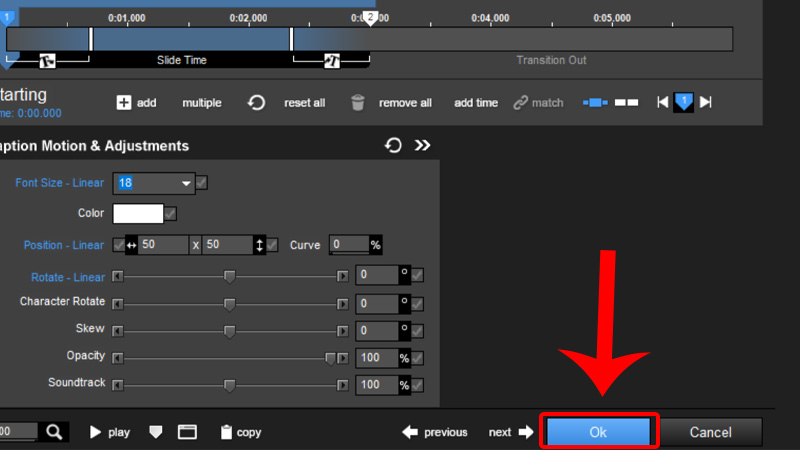Viewport: 800px width, 450px height.
Task: Jump to the next keyframe arrow icon
Action: click(706, 102)
